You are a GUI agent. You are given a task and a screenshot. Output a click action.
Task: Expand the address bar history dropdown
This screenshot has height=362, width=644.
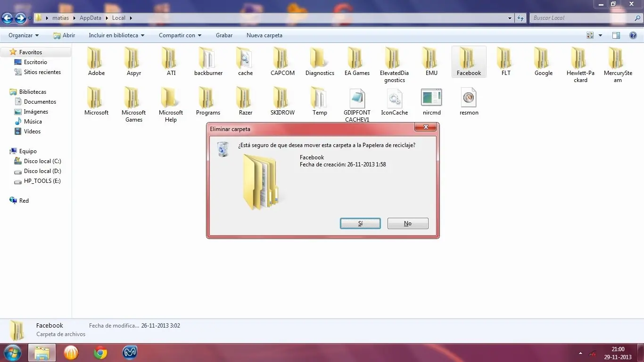pyautogui.click(x=510, y=18)
